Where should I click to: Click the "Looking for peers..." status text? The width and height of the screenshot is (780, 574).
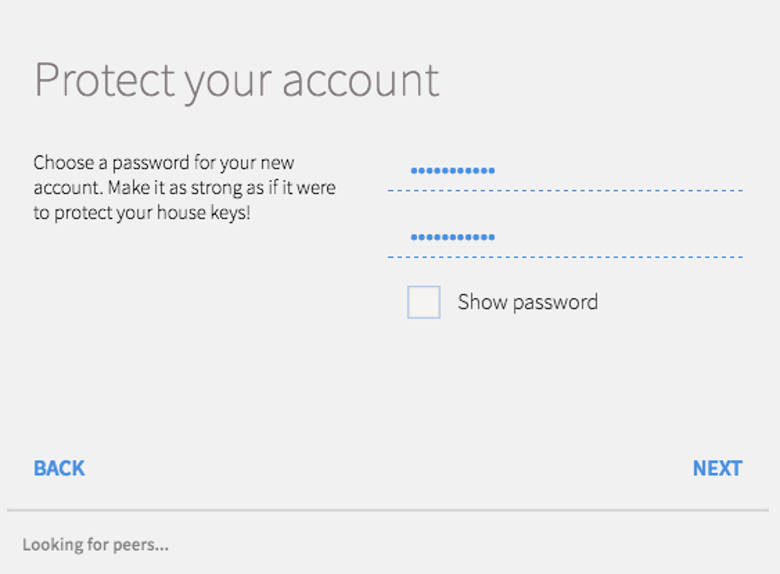[x=95, y=545]
